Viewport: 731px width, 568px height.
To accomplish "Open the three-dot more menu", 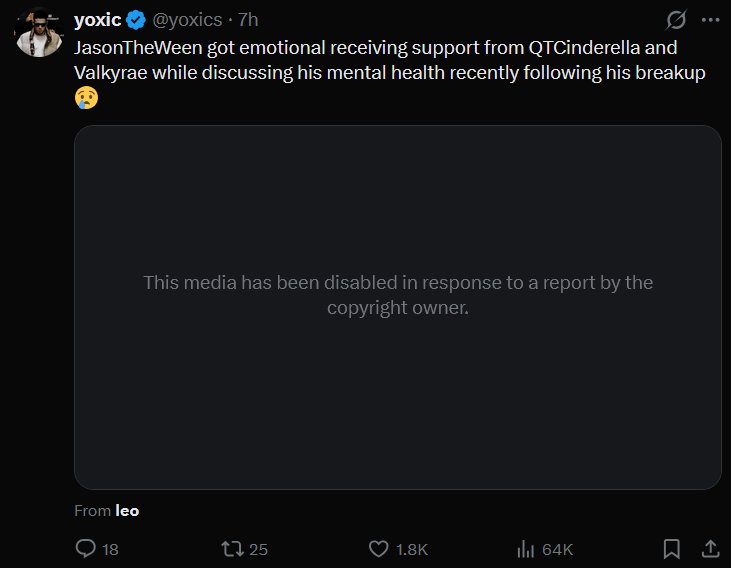I will coord(710,20).
